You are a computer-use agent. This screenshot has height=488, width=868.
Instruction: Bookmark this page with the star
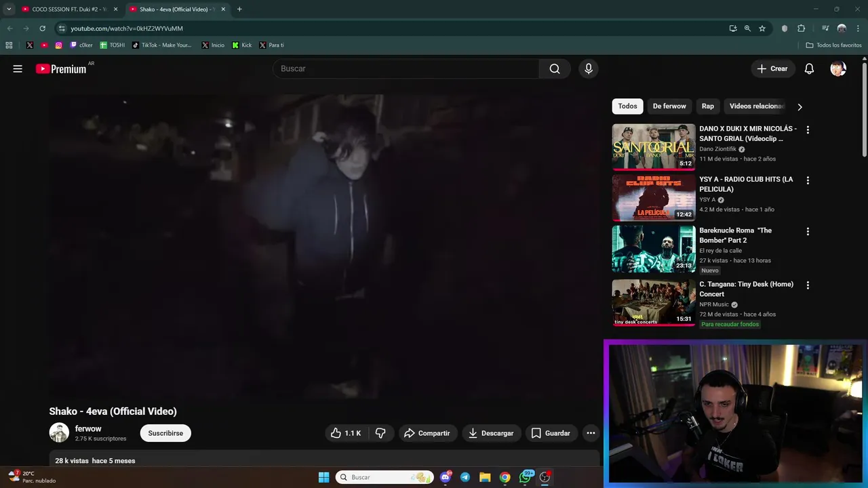point(762,28)
